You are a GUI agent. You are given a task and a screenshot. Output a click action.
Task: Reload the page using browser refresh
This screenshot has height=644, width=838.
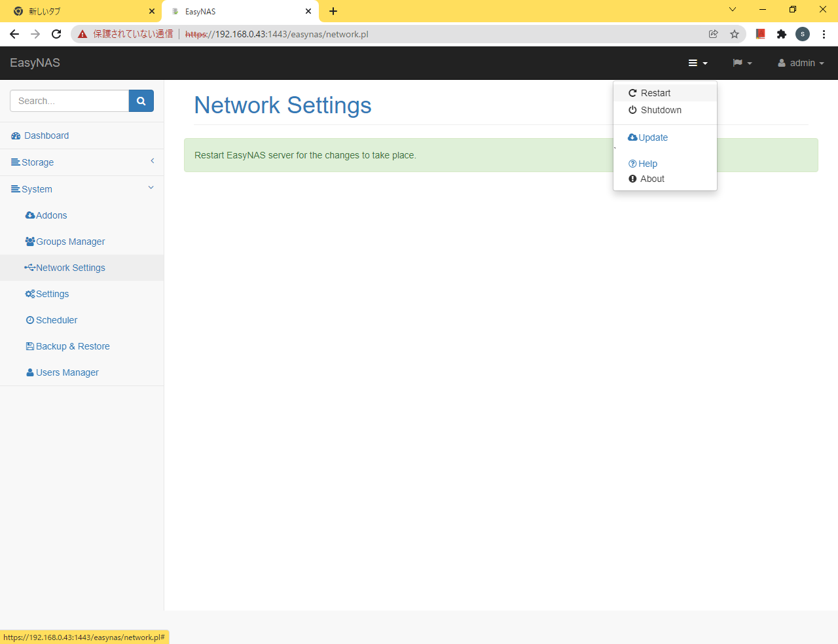pos(56,34)
